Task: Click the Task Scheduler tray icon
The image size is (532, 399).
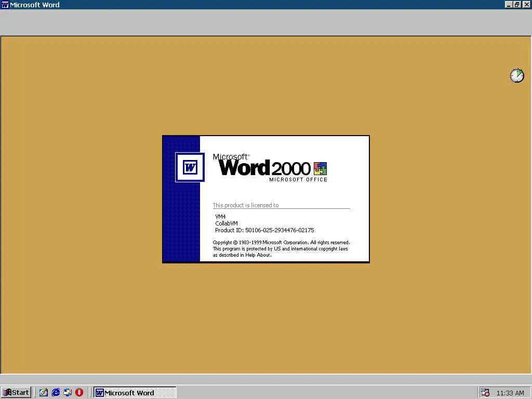Action: [x=485, y=393]
